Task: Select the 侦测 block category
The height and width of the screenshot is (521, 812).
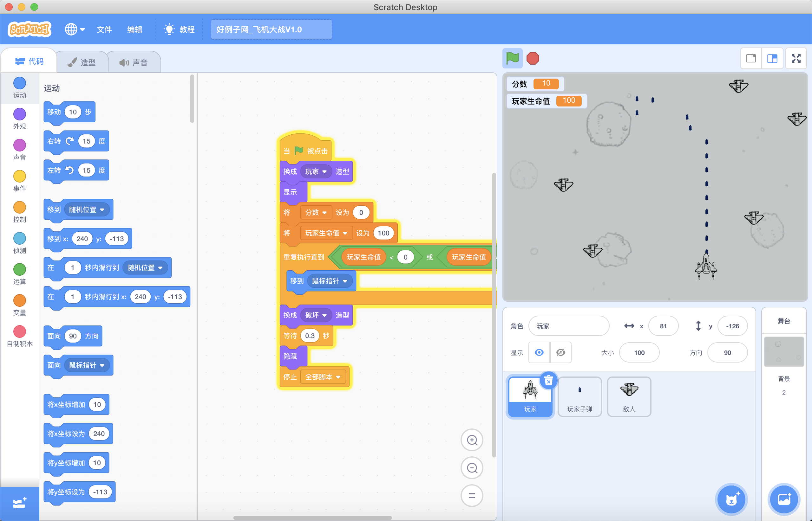Action: pyautogui.click(x=20, y=243)
